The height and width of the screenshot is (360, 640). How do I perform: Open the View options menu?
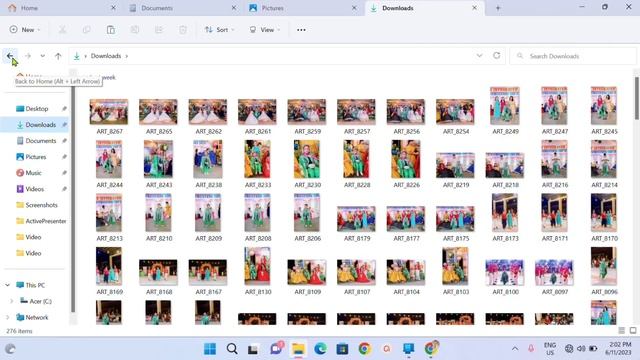pyautogui.click(x=265, y=30)
